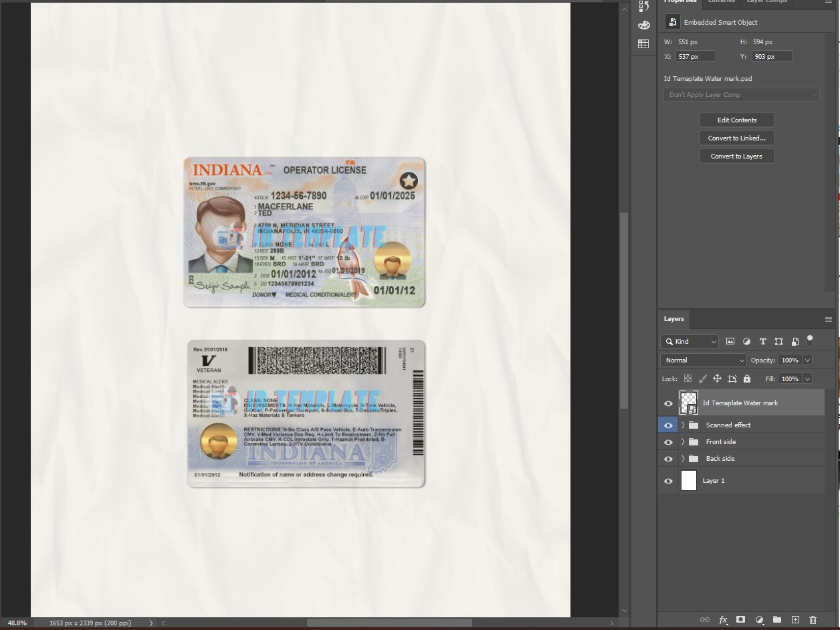Filter layers by smart objects icon
Image resolution: width=840 pixels, height=630 pixels.
pyautogui.click(x=795, y=341)
